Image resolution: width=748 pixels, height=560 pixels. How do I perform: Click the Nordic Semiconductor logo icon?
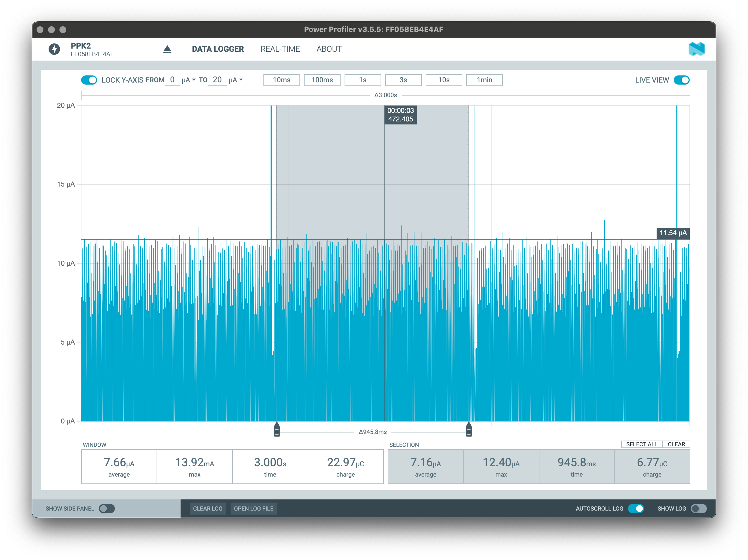point(696,49)
